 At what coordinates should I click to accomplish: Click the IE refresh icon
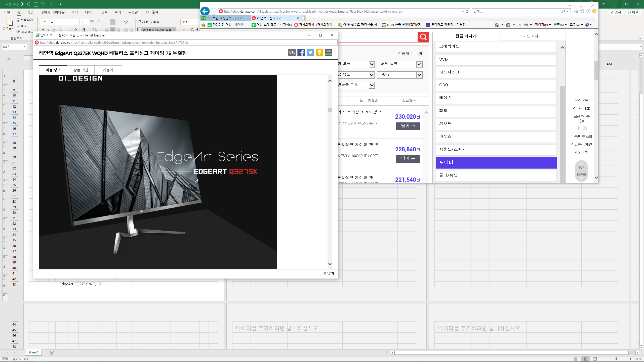pos(467,11)
